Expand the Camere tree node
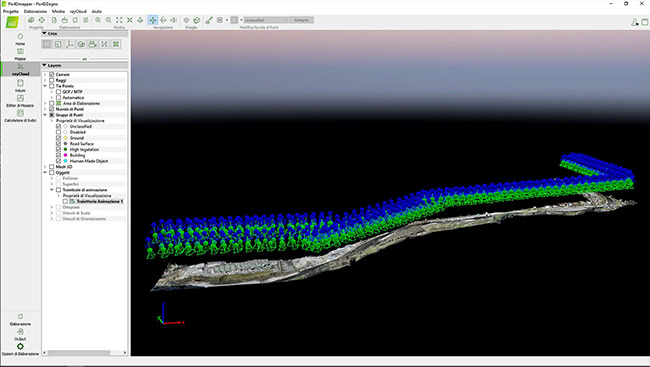The height and width of the screenshot is (367, 650). coord(45,75)
